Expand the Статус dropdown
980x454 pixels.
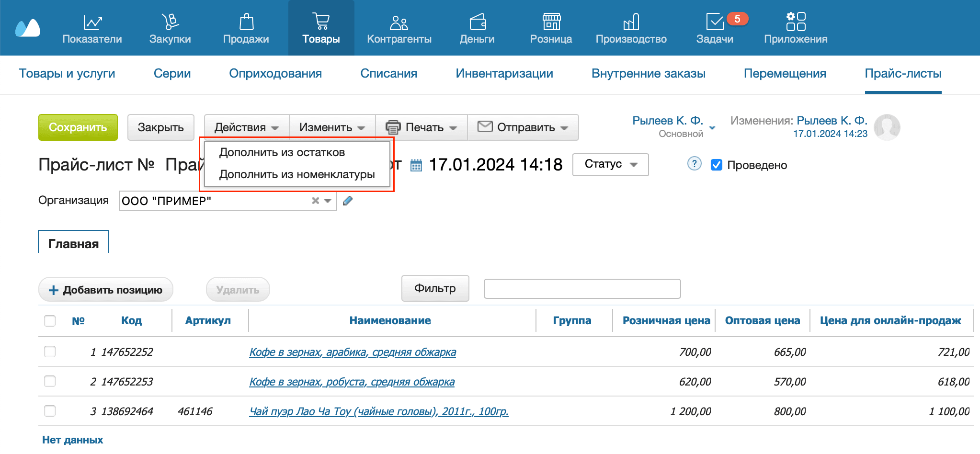pyautogui.click(x=610, y=164)
